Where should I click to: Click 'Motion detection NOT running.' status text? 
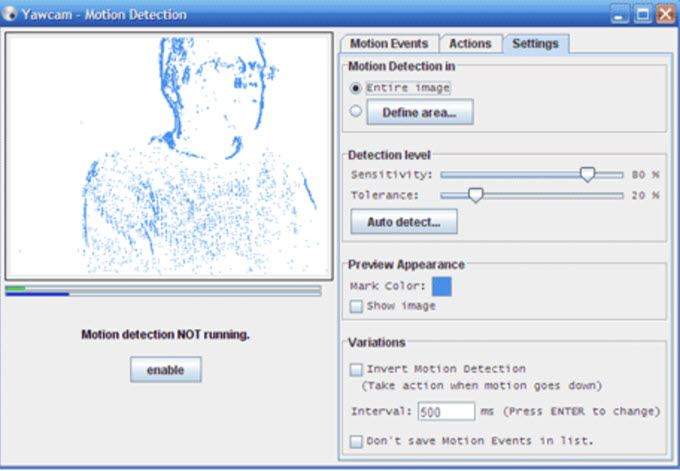[x=166, y=335]
